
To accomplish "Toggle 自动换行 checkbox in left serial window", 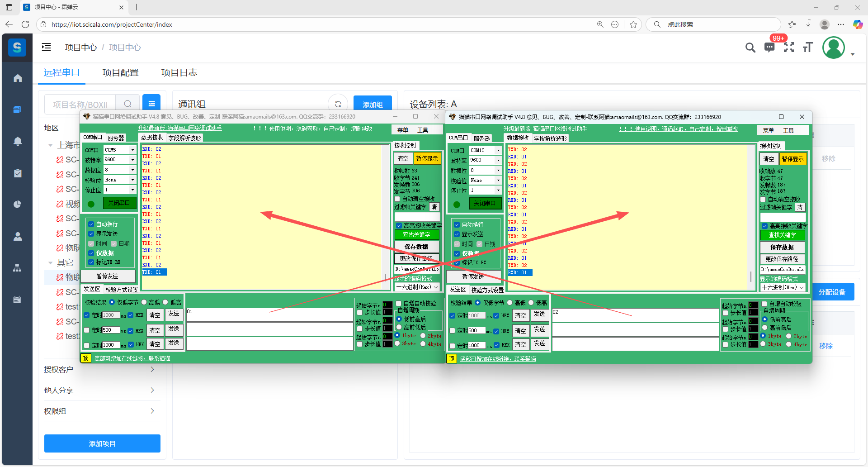I will coord(91,224).
